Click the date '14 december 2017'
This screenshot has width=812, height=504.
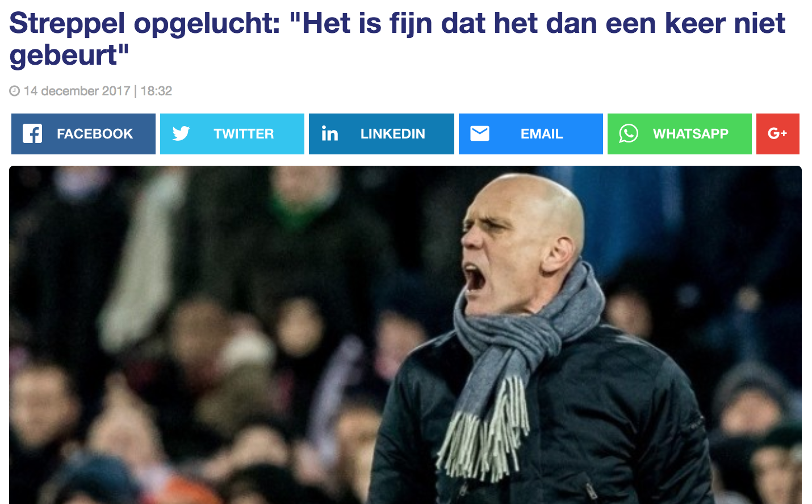pyautogui.click(x=77, y=91)
